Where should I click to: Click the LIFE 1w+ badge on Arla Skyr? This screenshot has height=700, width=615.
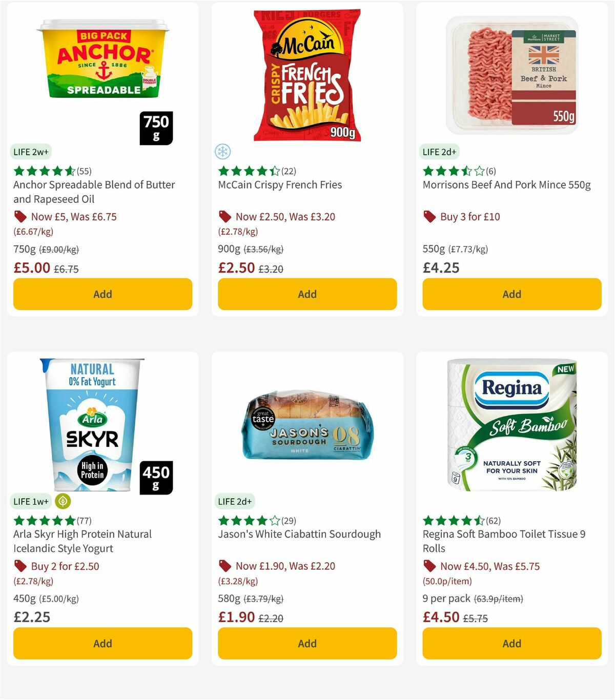click(x=31, y=501)
